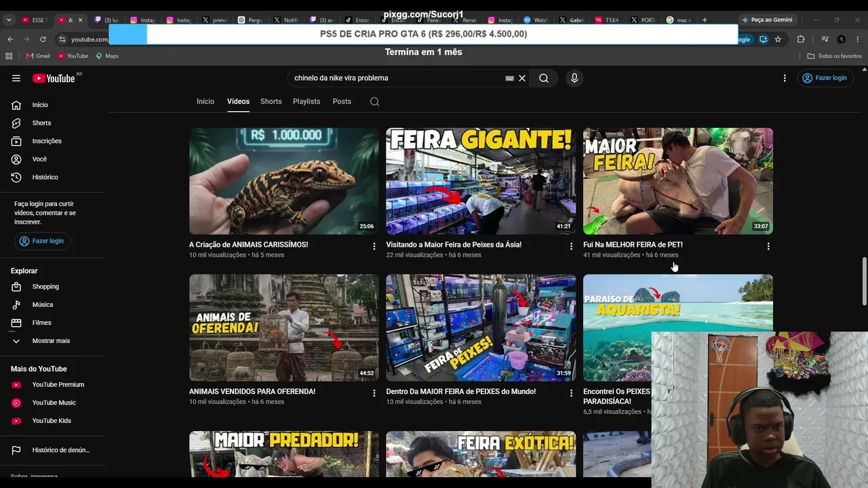Select the channel Playlists tab
Screen dimensions: 868x488
[x=307, y=102]
